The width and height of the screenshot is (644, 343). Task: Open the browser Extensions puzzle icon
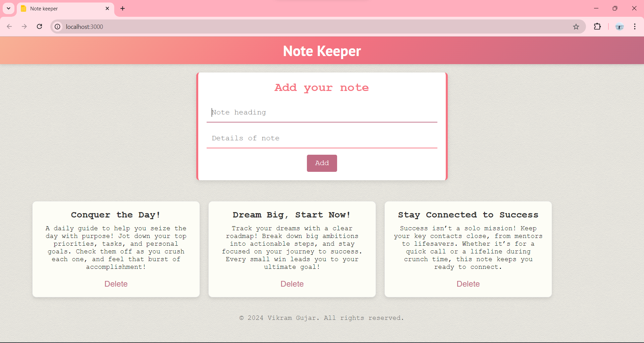click(x=597, y=27)
